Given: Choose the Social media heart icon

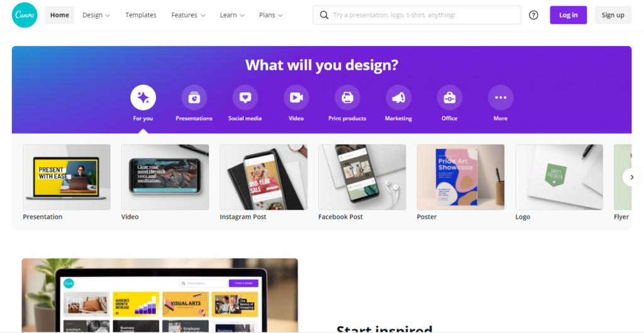Looking at the screenshot, I should click(245, 97).
